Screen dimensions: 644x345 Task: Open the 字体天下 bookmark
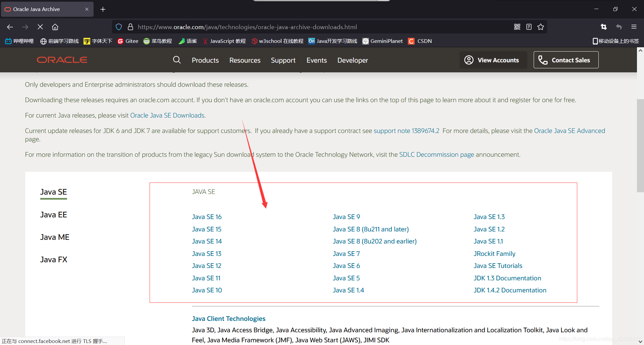point(98,41)
